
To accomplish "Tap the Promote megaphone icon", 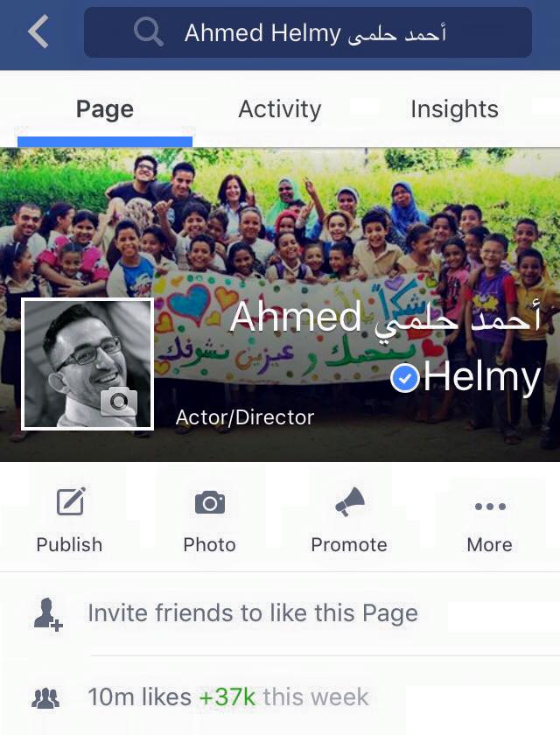I will [350, 501].
